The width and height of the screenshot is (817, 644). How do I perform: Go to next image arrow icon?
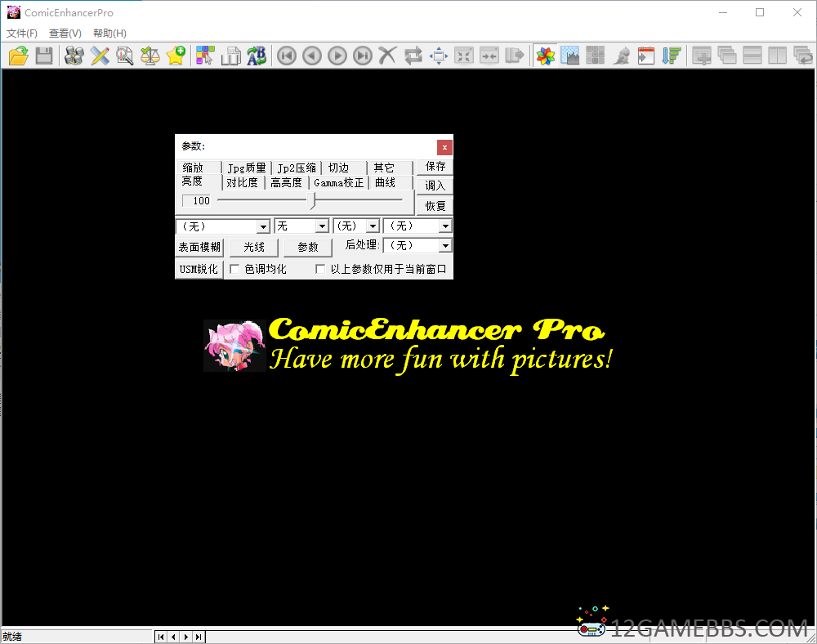coord(337,56)
